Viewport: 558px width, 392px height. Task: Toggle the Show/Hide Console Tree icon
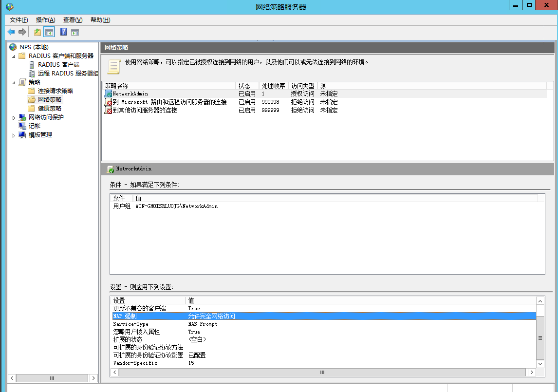pos(49,32)
